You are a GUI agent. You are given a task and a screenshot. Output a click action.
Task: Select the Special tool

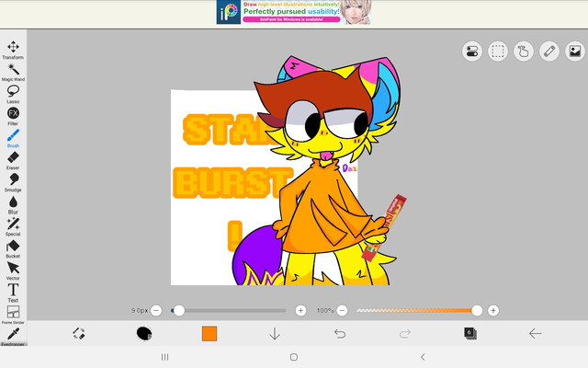13,227
